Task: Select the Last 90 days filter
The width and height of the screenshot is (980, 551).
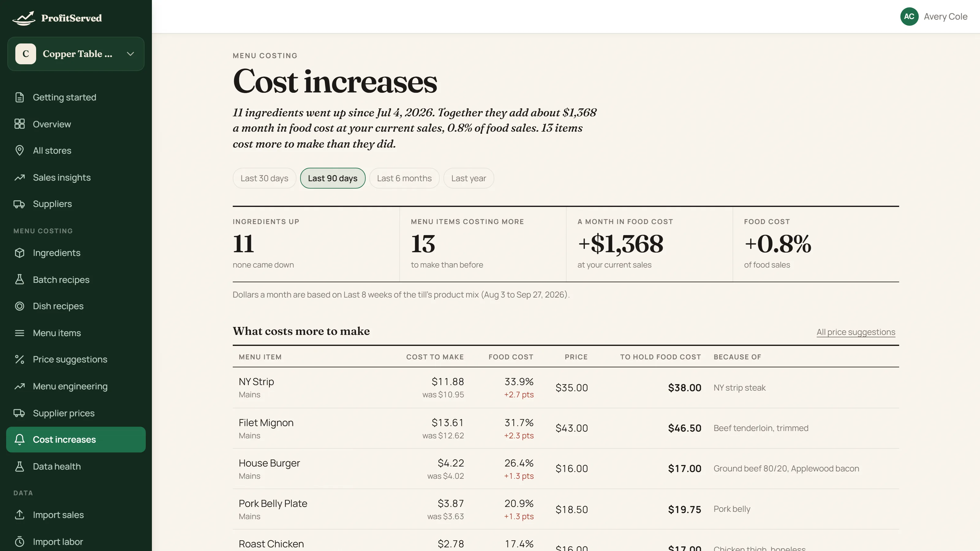Action: 333,178
